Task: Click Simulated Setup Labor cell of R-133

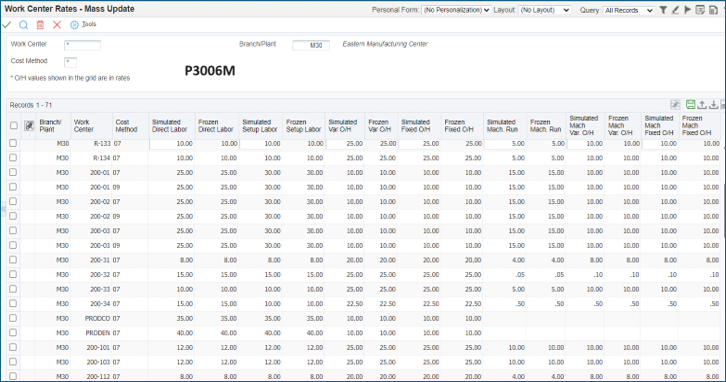Action: click(x=261, y=144)
